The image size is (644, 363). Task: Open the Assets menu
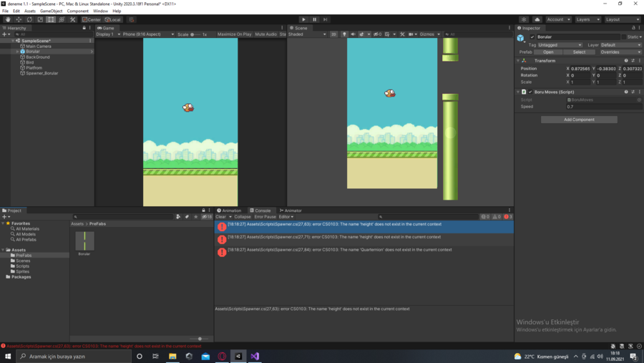point(30,11)
